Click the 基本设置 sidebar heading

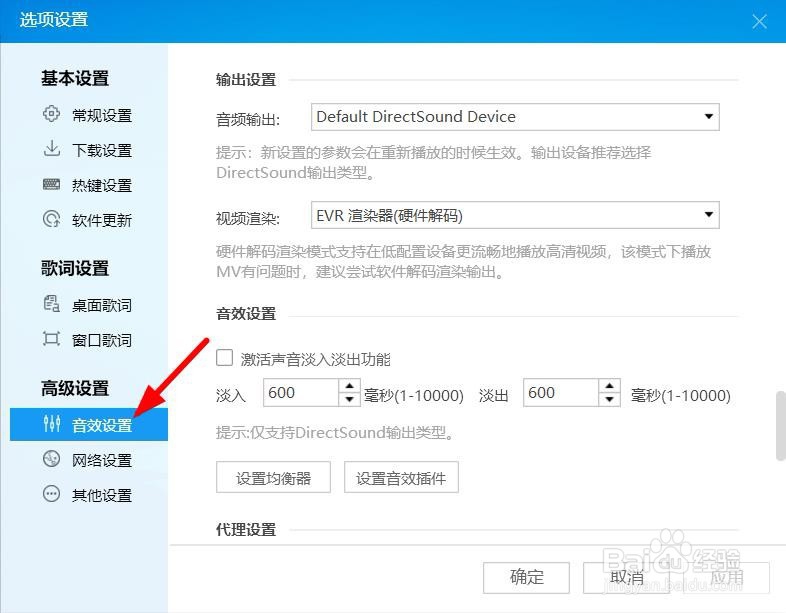(x=75, y=78)
